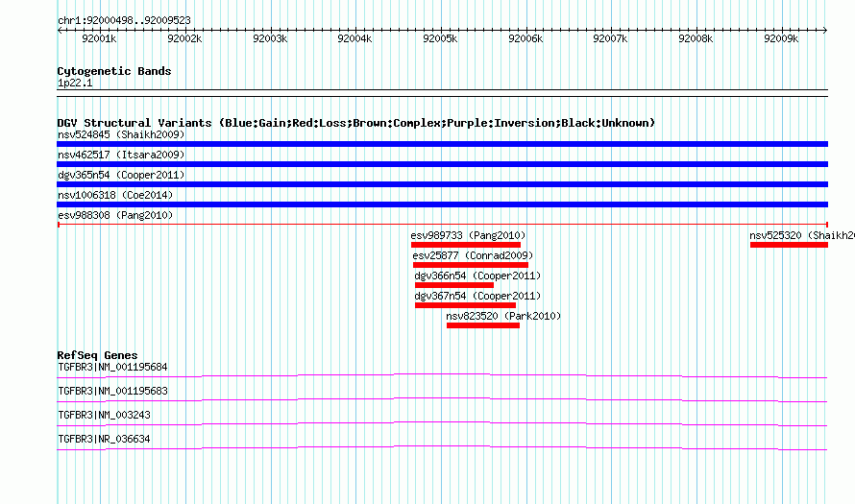Click the TGFBR3|NM_003243 gene label
Image resolution: width=855 pixels, height=504 pixels.
(104, 415)
